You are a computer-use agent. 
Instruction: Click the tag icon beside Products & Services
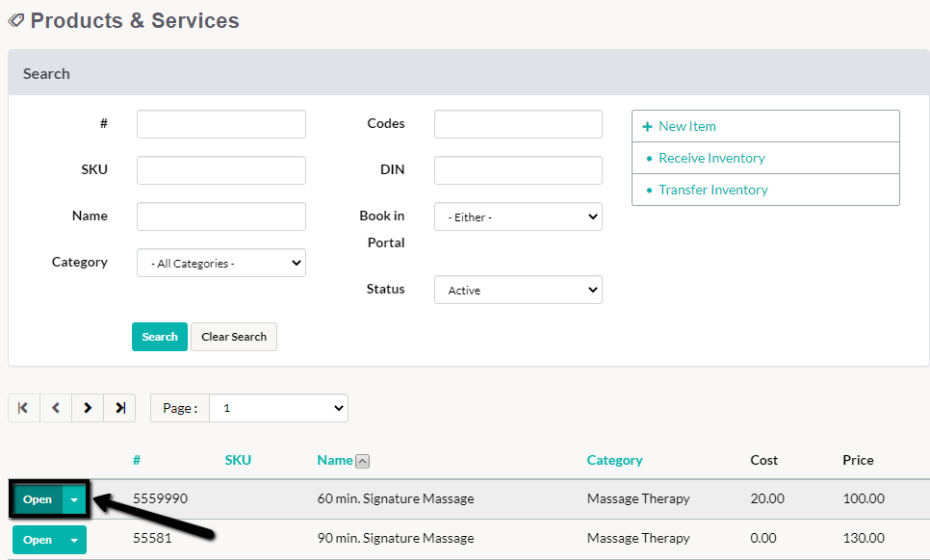pyautogui.click(x=15, y=20)
